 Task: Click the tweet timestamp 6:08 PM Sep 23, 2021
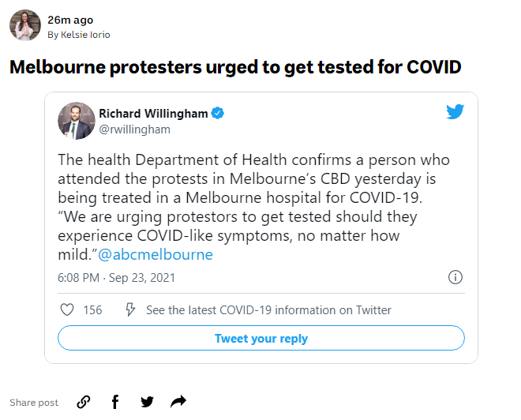[117, 278]
